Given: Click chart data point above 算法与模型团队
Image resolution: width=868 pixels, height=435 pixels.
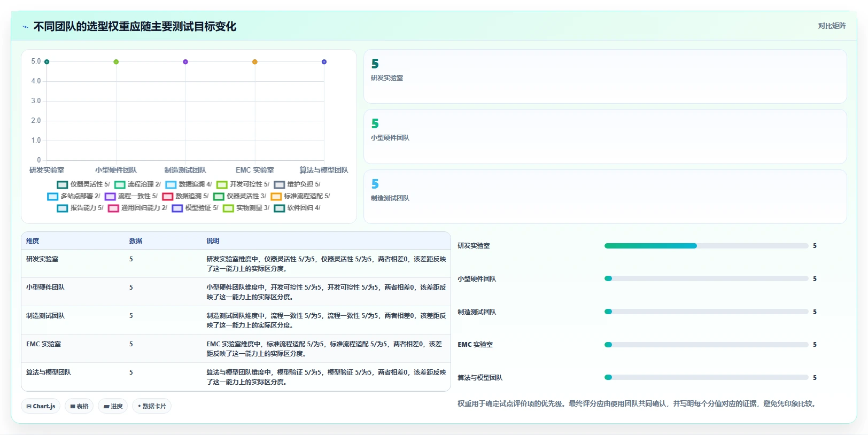Looking at the screenshot, I should [324, 62].
